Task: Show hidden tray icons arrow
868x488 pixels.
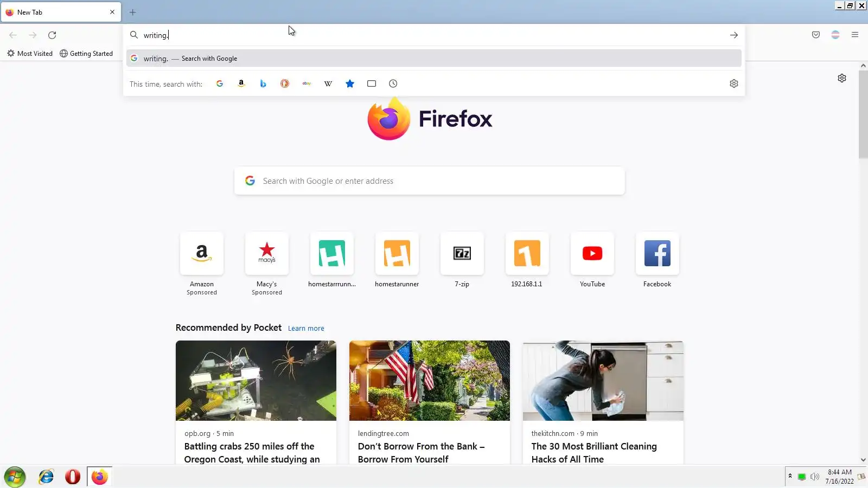Action: [x=790, y=477]
